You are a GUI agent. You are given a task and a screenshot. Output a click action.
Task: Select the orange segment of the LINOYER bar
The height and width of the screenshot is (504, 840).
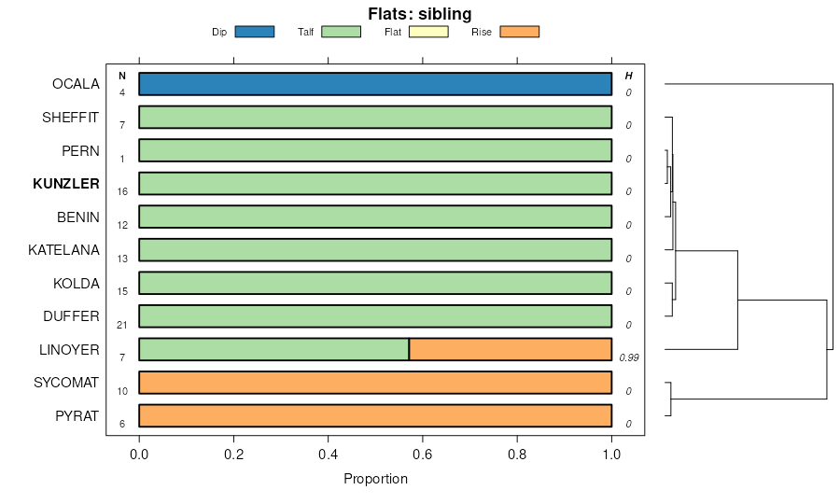tap(510, 350)
